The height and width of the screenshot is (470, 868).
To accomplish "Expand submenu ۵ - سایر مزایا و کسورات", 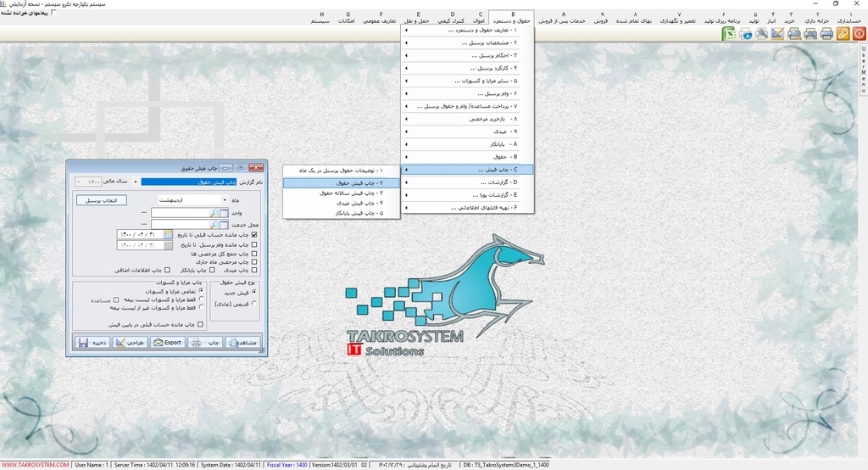I will (x=468, y=81).
